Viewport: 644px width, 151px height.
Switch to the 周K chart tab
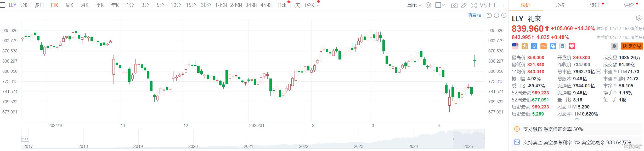coord(69,5)
